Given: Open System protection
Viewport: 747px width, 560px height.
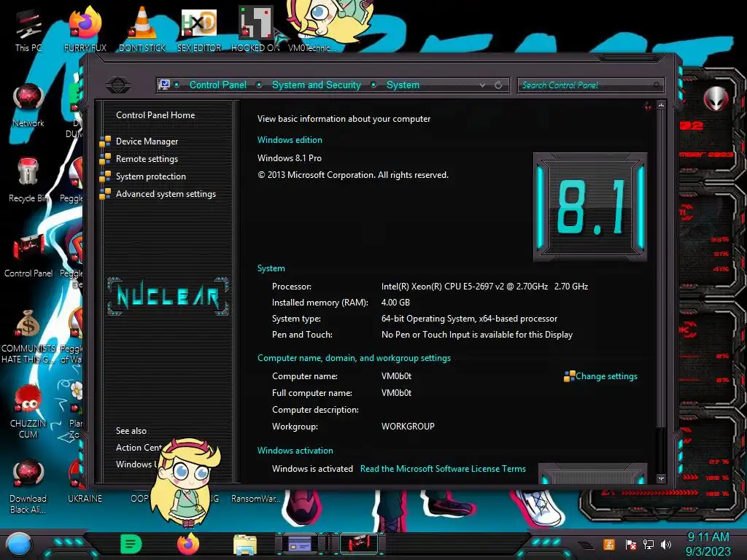Looking at the screenshot, I should [x=150, y=176].
